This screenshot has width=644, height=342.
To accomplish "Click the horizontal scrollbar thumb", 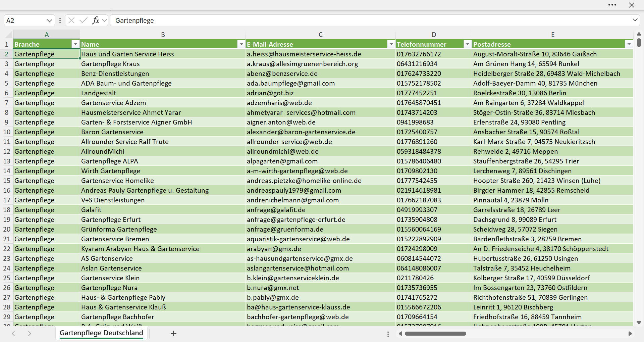I will coord(435,334).
